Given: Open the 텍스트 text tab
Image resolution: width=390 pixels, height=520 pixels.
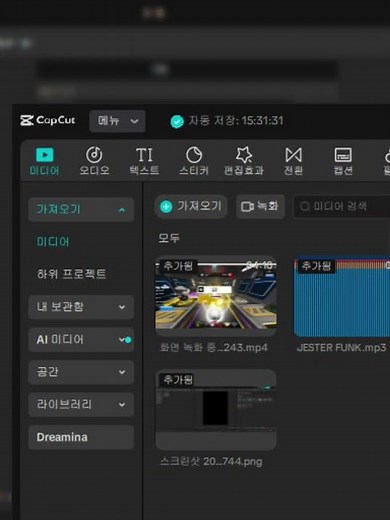Looking at the screenshot, I should [x=144, y=161].
